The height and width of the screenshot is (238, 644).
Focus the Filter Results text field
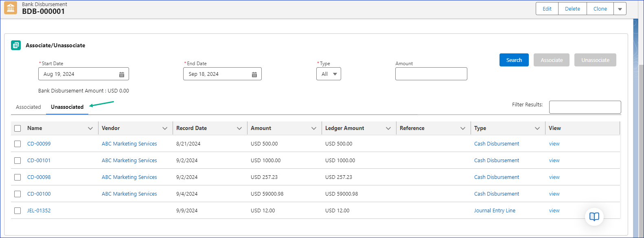[585, 107]
